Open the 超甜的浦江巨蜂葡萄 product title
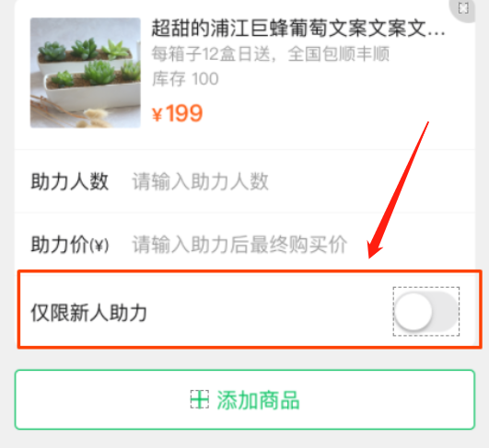 tap(298, 28)
